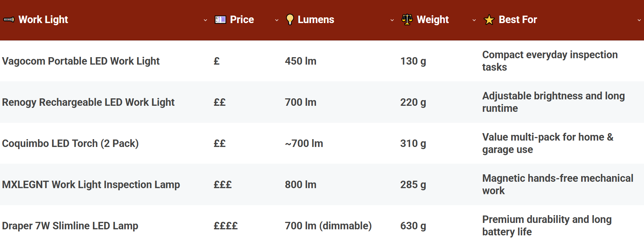Viewport: 644px width, 246px height.
Task: Select the Work Light header label
Action: click(43, 20)
